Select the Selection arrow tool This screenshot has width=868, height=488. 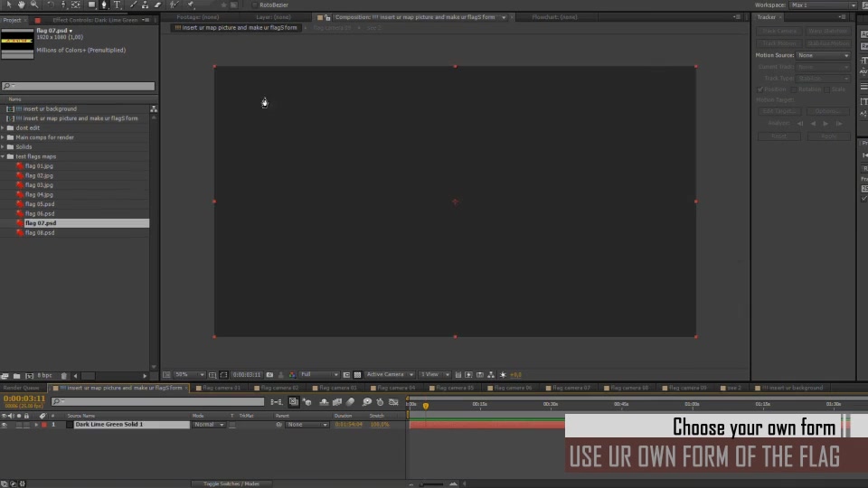click(x=8, y=5)
